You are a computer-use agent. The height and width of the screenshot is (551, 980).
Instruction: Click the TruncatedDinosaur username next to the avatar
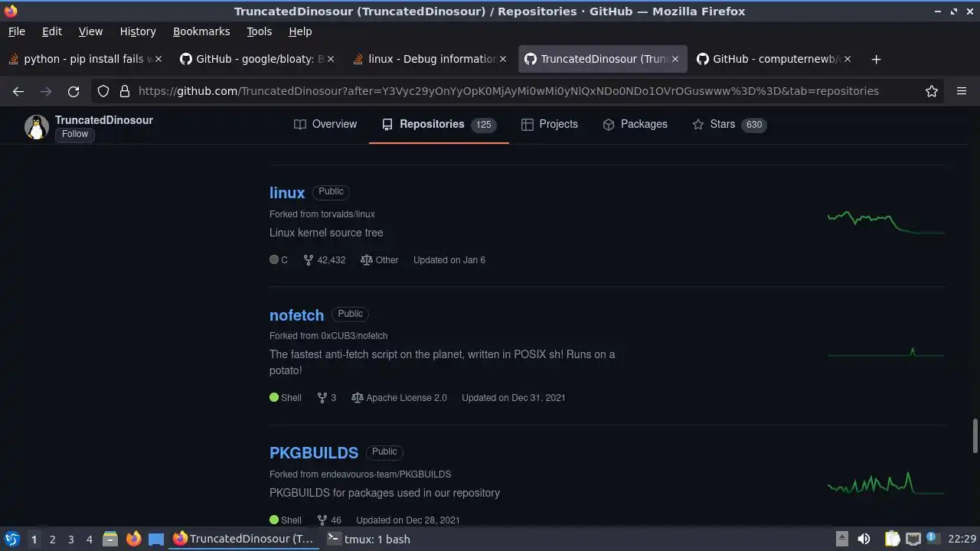click(x=104, y=120)
